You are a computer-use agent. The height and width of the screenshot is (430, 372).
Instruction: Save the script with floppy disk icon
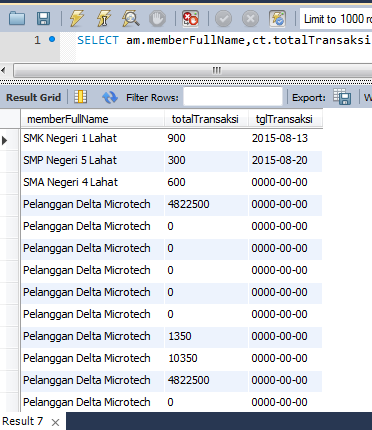click(43, 19)
